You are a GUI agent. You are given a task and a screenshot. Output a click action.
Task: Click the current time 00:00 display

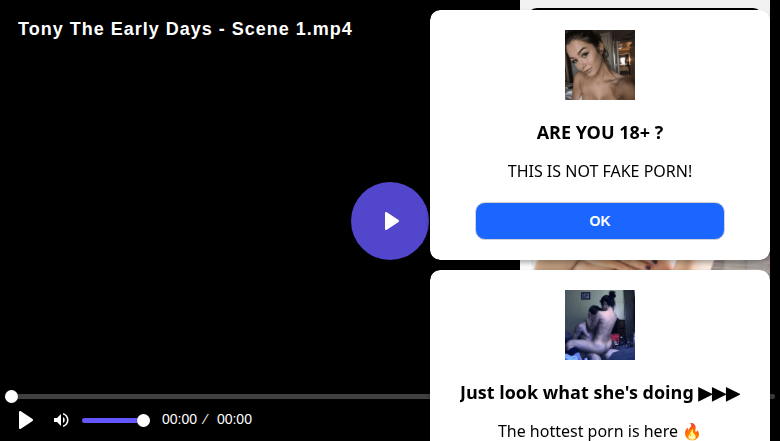tap(179, 420)
